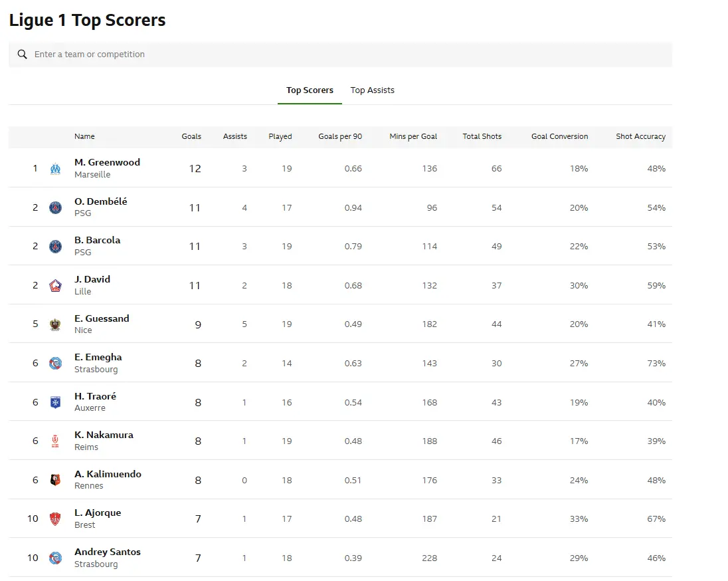728x581 pixels.
Task: Click the Nice club crest icon
Action: pos(55,324)
